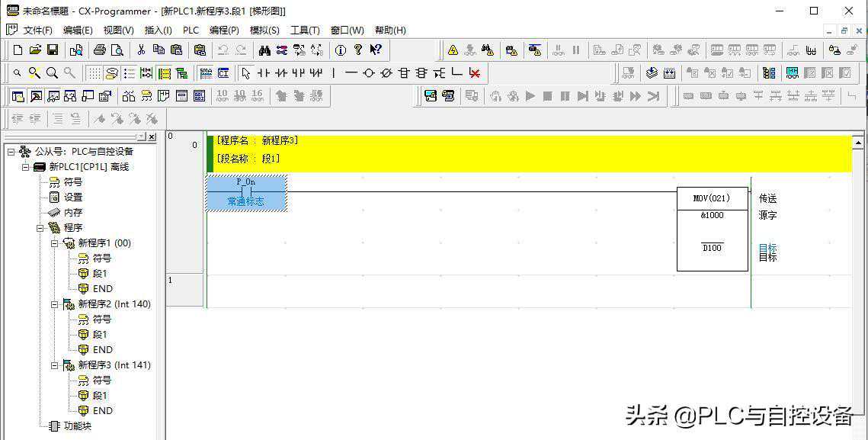Open the 模拟(S) menu
Screen dimensions: 868x440
pyautogui.click(x=264, y=31)
